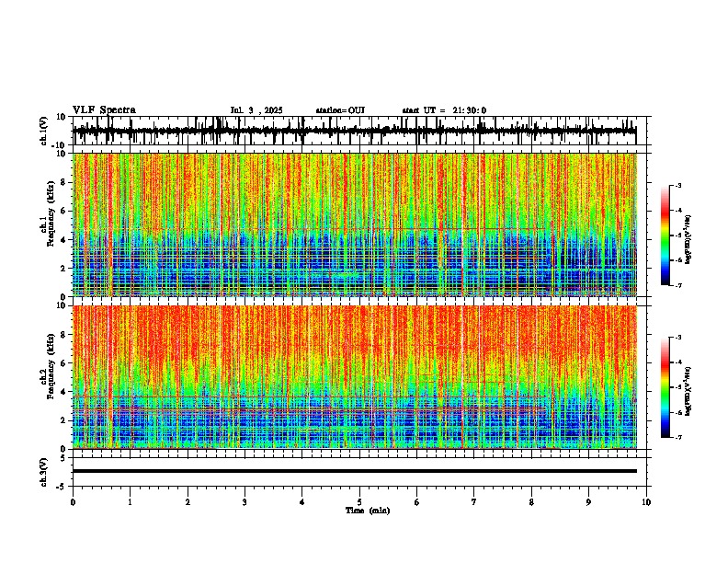Click the "VLF Spectra" plot title
728x563 pixels.
coord(104,110)
